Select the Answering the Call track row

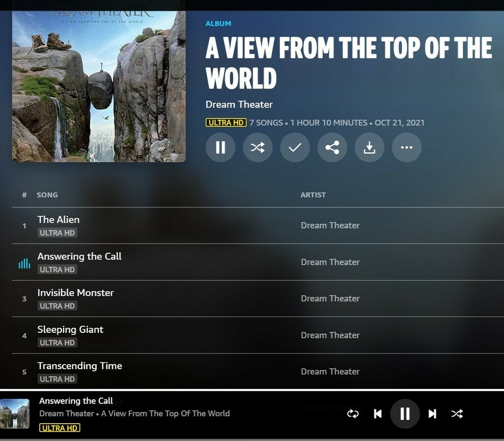click(258, 262)
